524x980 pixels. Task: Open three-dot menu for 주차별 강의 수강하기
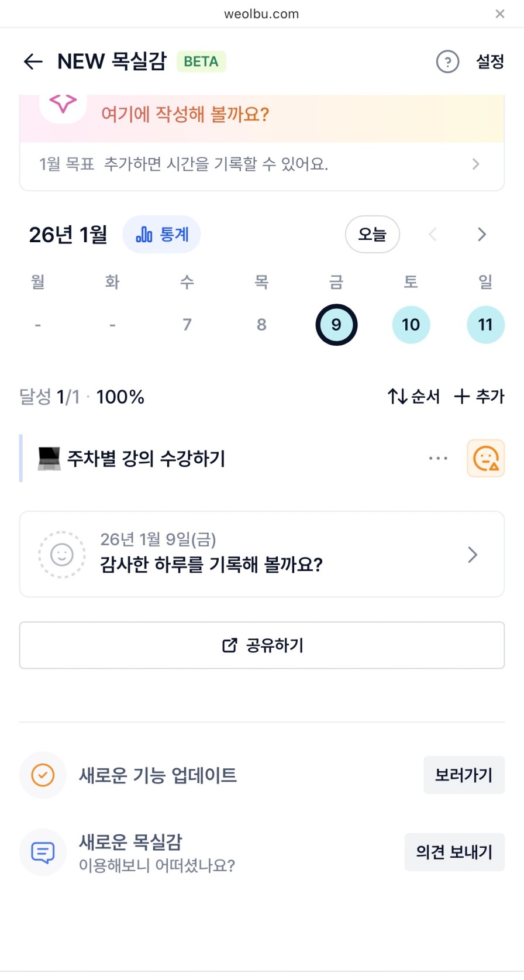tap(438, 458)
